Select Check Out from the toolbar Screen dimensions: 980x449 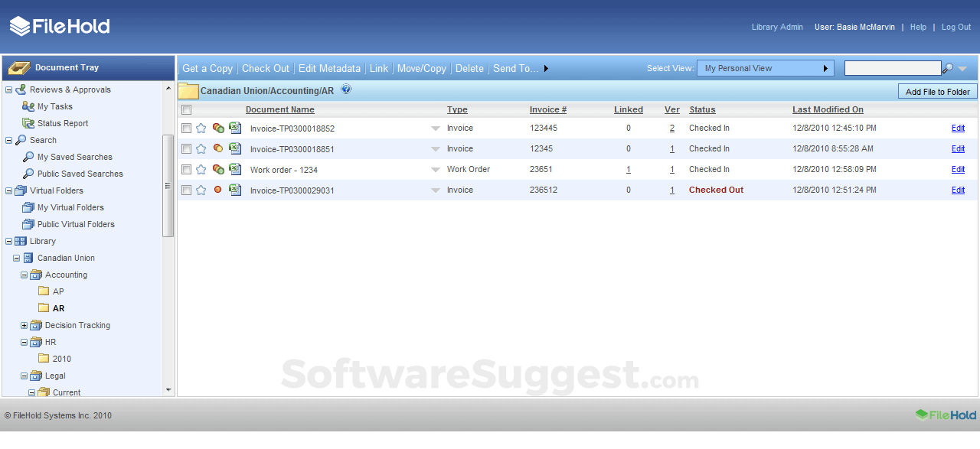[x=265, y=68]
